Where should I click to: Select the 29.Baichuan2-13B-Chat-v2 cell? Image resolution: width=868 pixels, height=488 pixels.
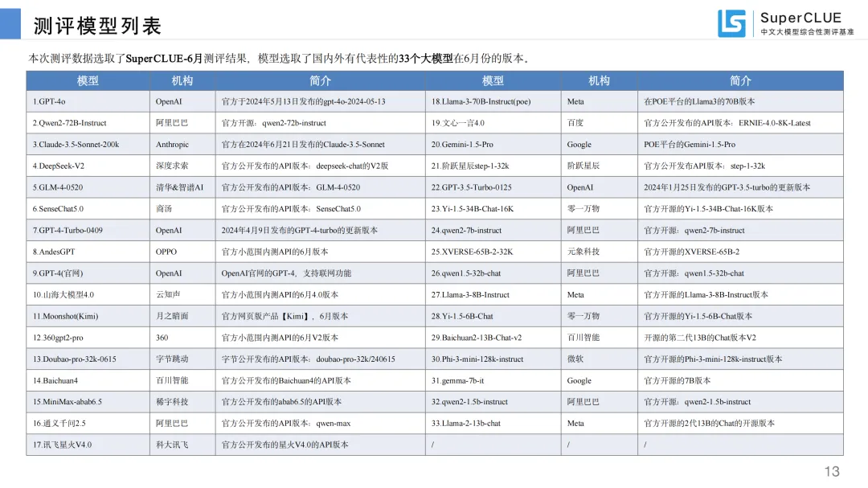tap(493, 338)
